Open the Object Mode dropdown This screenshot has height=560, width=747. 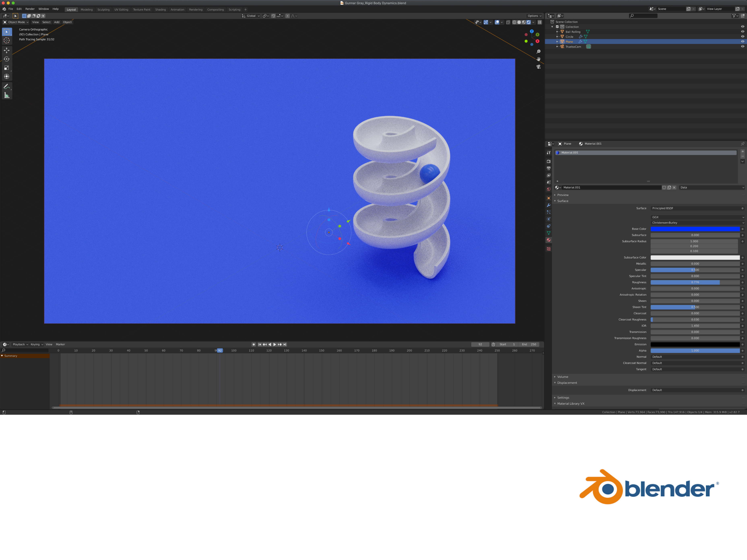(16, 22)
